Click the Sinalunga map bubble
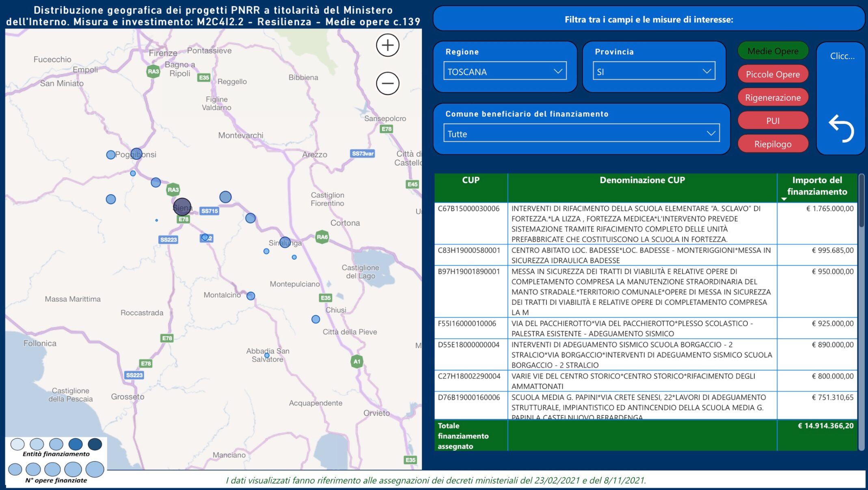Image resolution: width=868 pixels, height=490 pixels. click(x=285, y=243)
